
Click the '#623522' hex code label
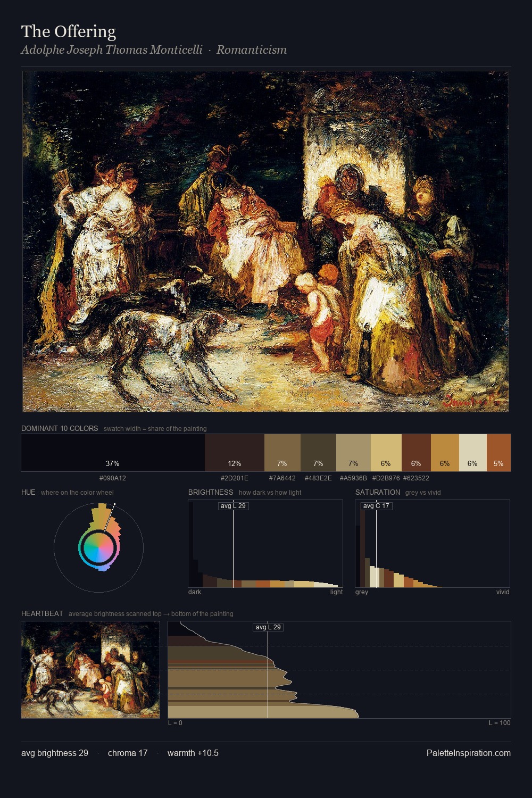tap(416, 478)
